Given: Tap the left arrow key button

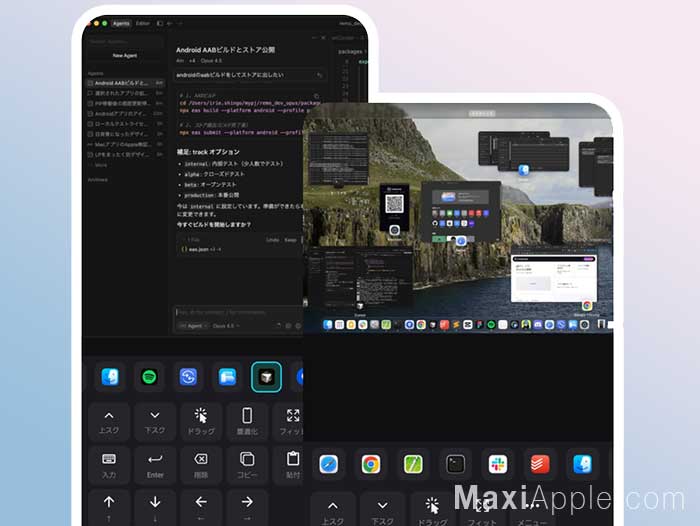Looking at the screenshot, I should tap(201, 508).
